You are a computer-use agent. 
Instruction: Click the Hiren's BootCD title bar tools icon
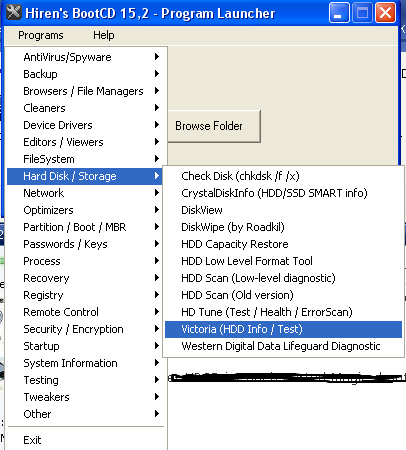14,12
